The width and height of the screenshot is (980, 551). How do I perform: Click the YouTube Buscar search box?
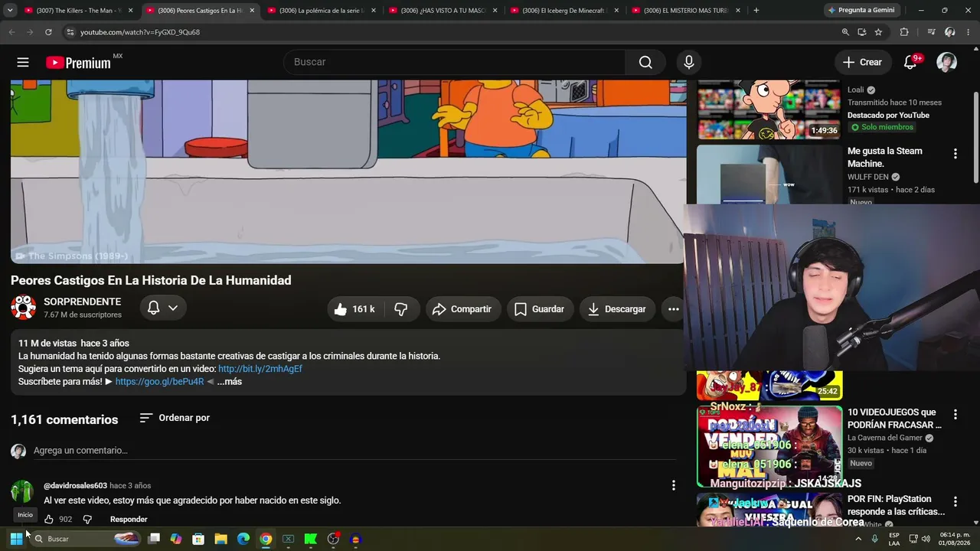pos(454,62)
